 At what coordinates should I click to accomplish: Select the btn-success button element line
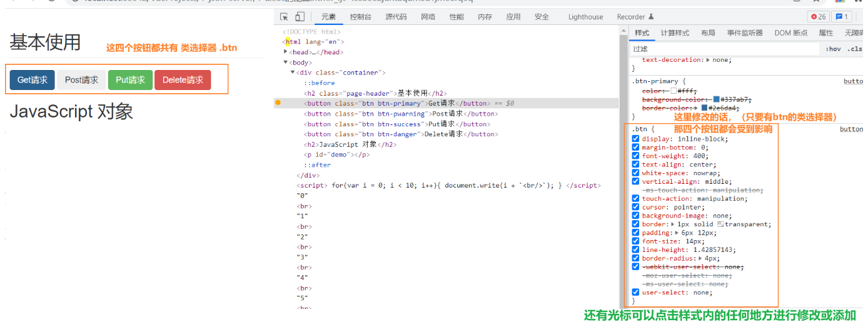396,124
